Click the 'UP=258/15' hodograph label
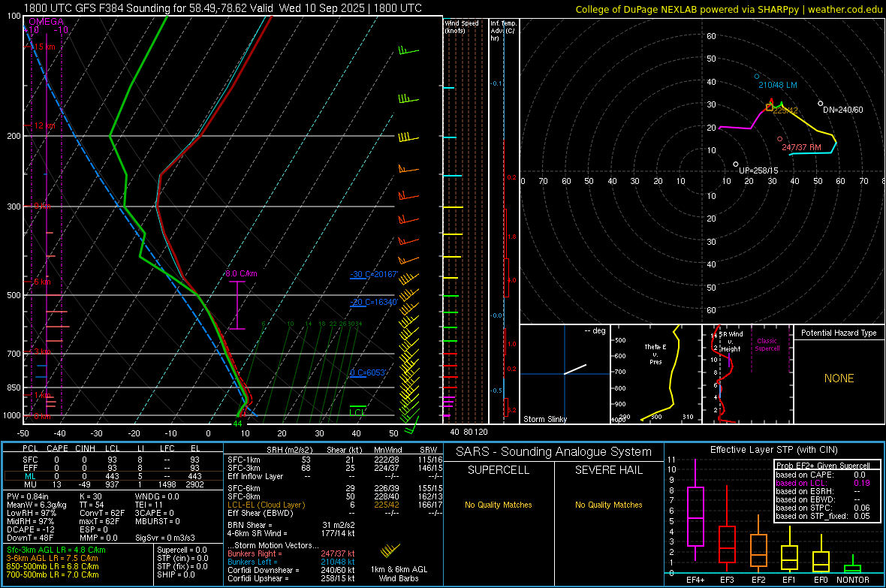 point(758,170)
